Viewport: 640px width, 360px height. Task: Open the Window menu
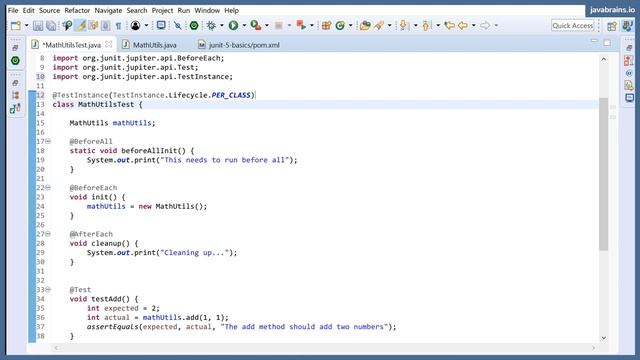pyautogui.click(x=207, y=10)
